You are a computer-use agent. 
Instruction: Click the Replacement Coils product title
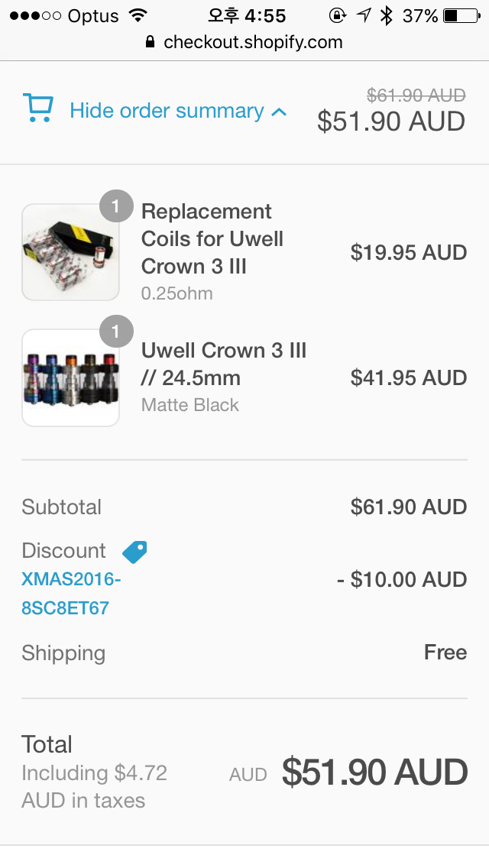pyautogui.click(x=212, y=238)
